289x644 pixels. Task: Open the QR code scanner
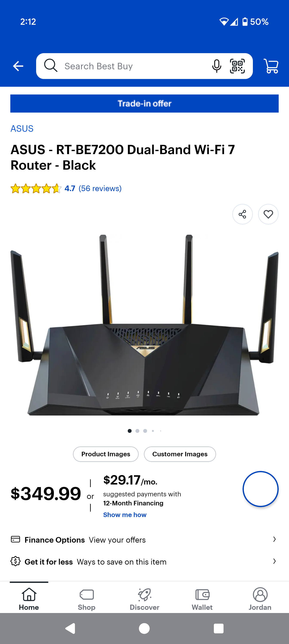pyautogui.click(x=237, y=66)
